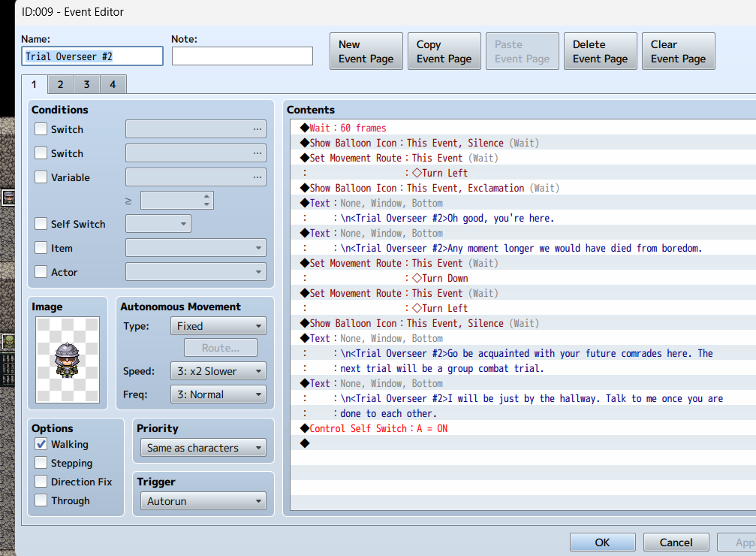Switch to event page tab 4
This screenshot has height=556, width=756.
[x=113, y=85]
